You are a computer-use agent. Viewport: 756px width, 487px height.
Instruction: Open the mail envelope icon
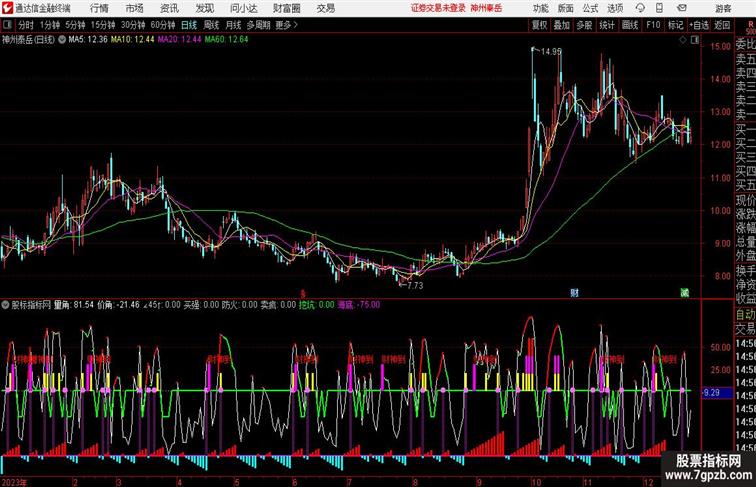pyautogui.click(x=681, y=8)
